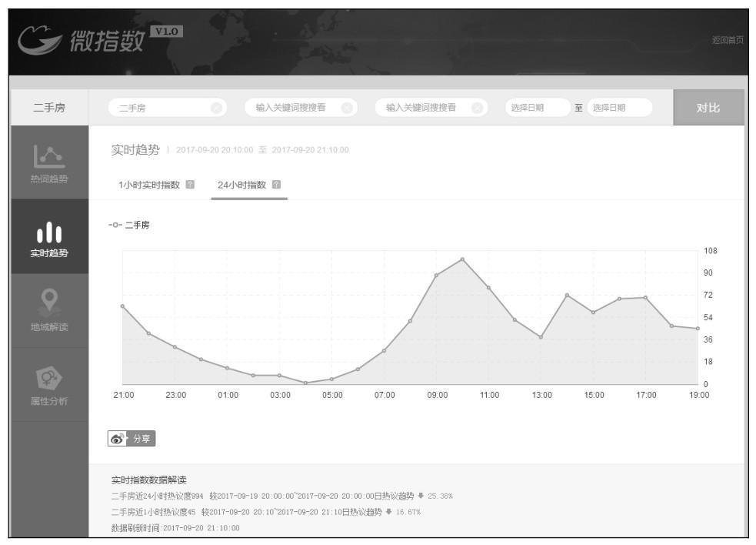Open 热词趋势 sidebar chart icon
The image size is (756, 545).
pos(49,156)
